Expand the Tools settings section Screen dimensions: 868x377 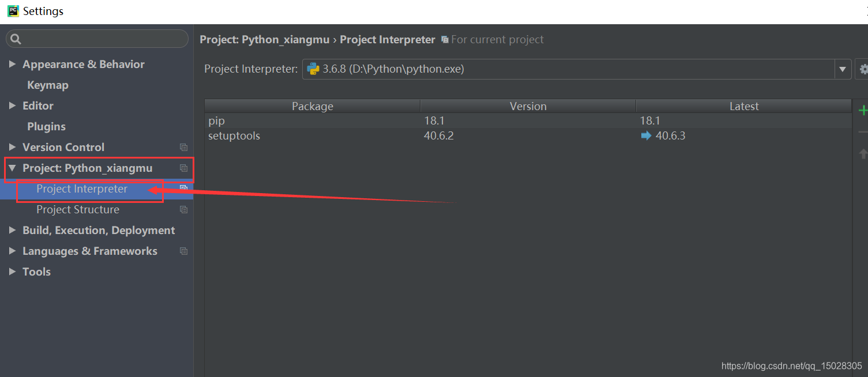pyautogui.click(x=12, y=272)
